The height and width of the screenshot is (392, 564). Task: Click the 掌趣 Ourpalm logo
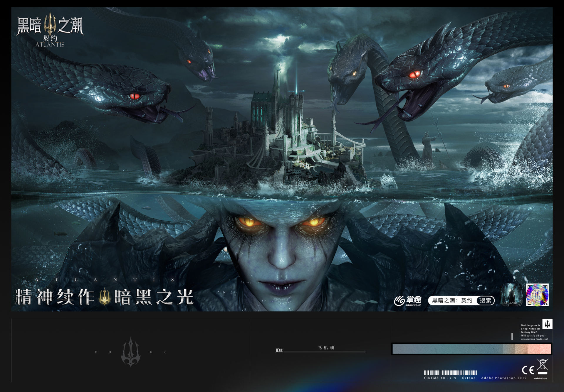[x=408, y=301]
